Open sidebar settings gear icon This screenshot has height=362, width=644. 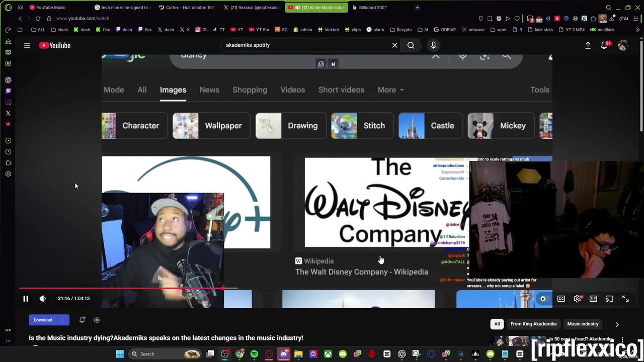[8, 174]
